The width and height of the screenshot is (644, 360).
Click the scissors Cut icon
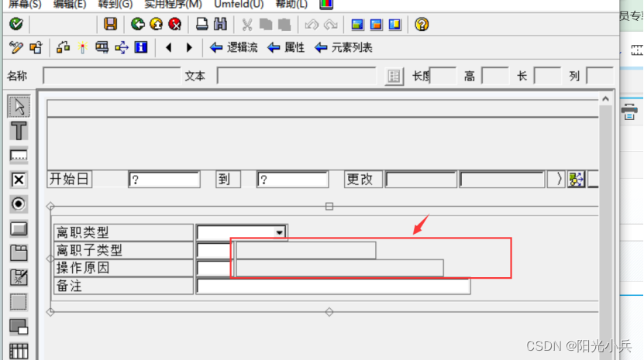[x=247, y=25]
